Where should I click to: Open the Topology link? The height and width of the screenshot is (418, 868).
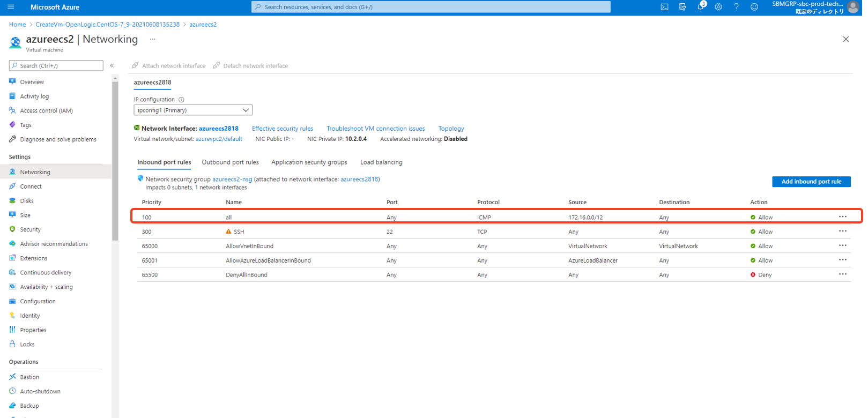[x=451, y=129]
